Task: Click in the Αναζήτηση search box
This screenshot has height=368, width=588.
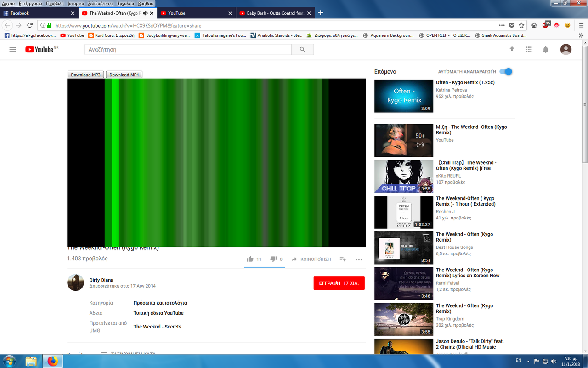Action: 188,49
